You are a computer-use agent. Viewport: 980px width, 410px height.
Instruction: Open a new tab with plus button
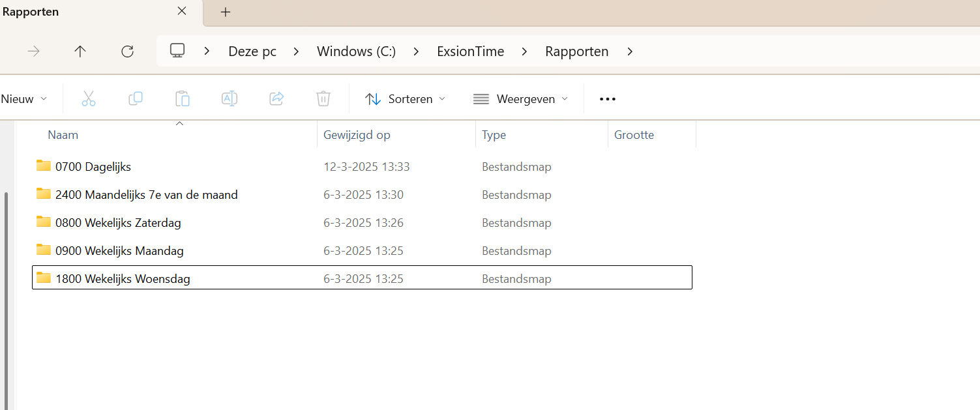click(x=226, y=12)
